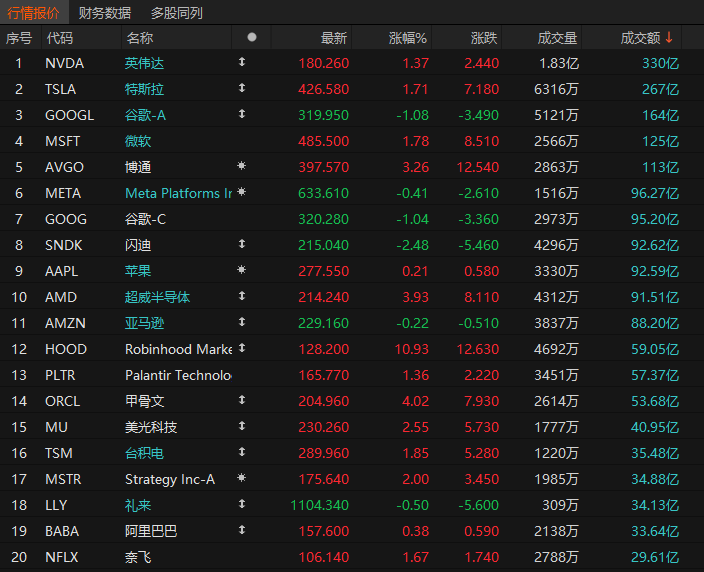Select the 闪迪 stock name
The width and height of the screenshot is (704, 572).
tap(138, 246)
